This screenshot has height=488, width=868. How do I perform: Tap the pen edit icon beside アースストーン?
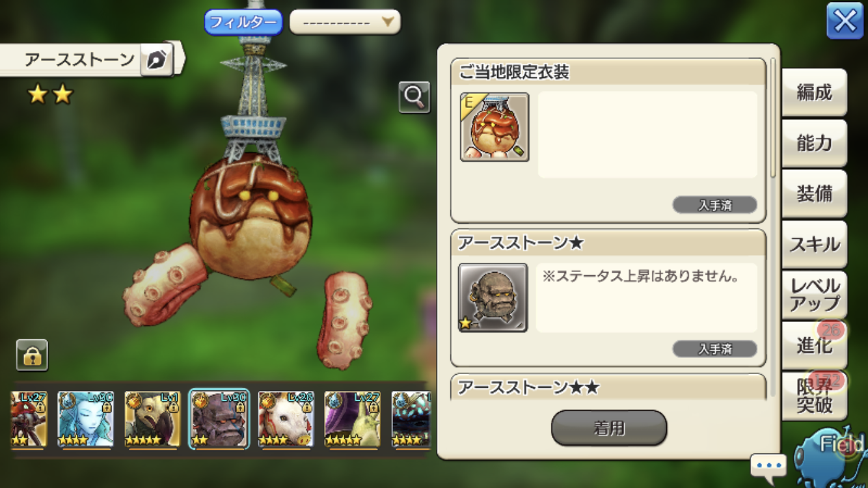click(x=156, y=61)
